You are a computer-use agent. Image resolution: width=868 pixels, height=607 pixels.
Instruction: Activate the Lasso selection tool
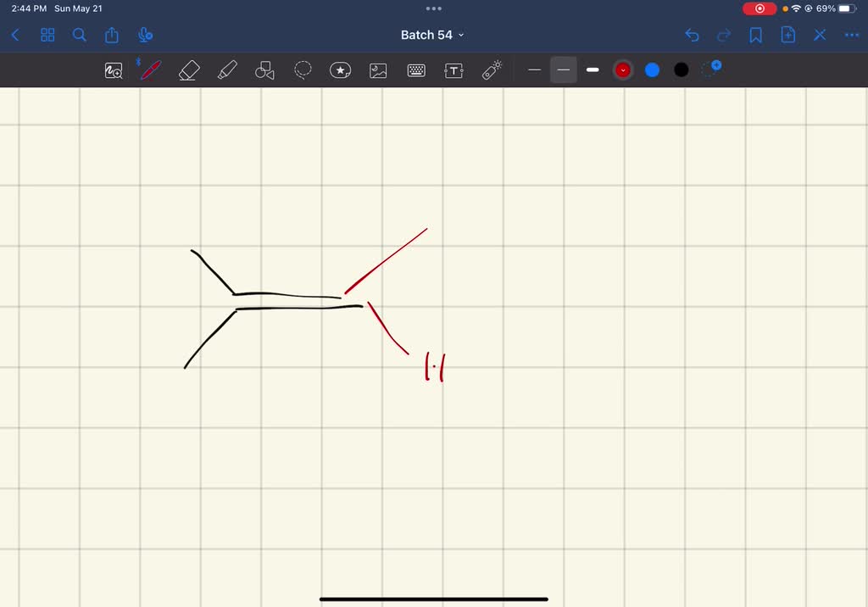pyautogui.click(x=302, y=70)
